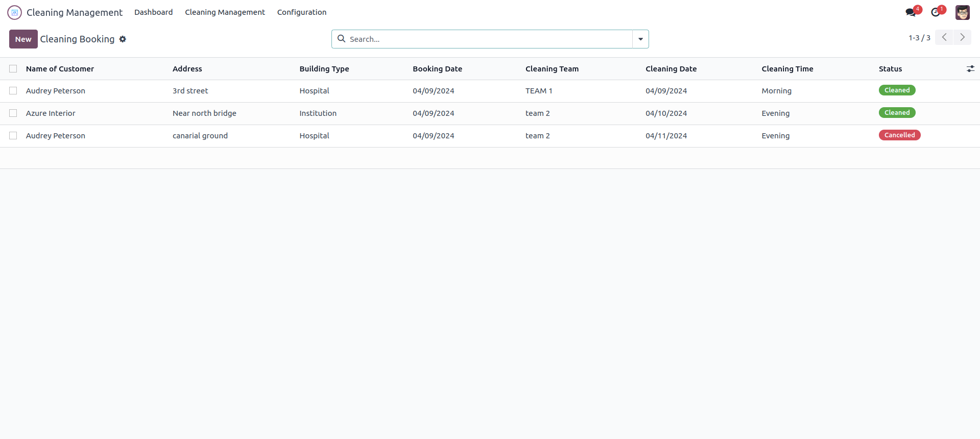Open the activities clock icon
The image size is (980, 439).
click(x=936, y=12)
